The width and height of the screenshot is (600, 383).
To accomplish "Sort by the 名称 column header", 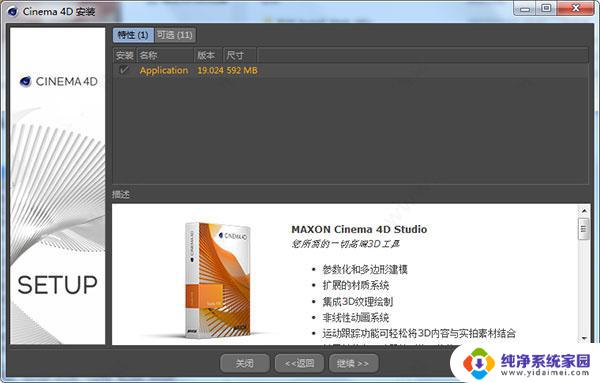I will click(165, 55).
